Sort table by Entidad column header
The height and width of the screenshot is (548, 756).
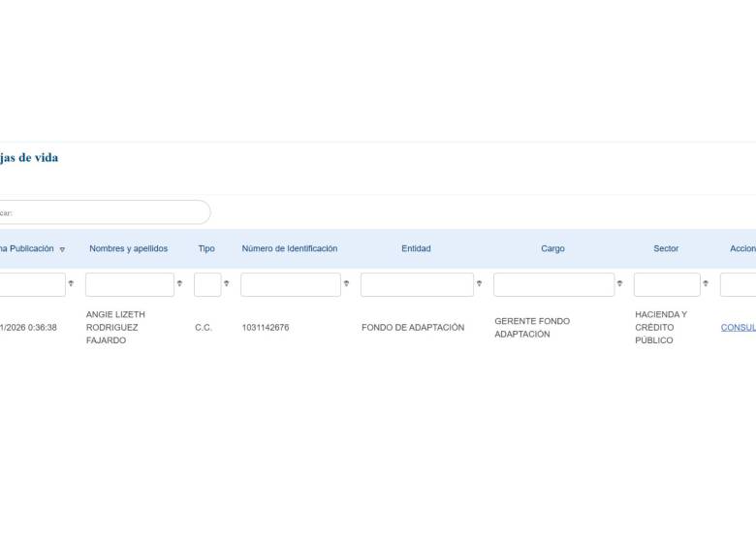point(416,248)
